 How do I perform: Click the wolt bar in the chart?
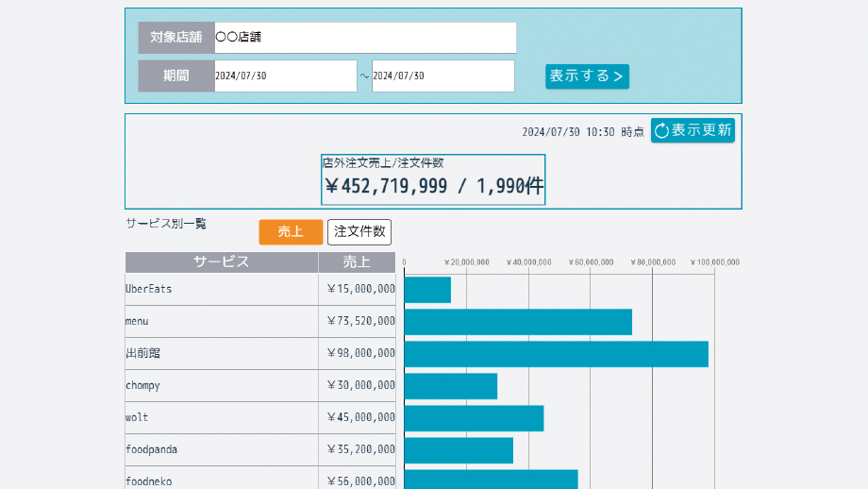pos(474,418)
